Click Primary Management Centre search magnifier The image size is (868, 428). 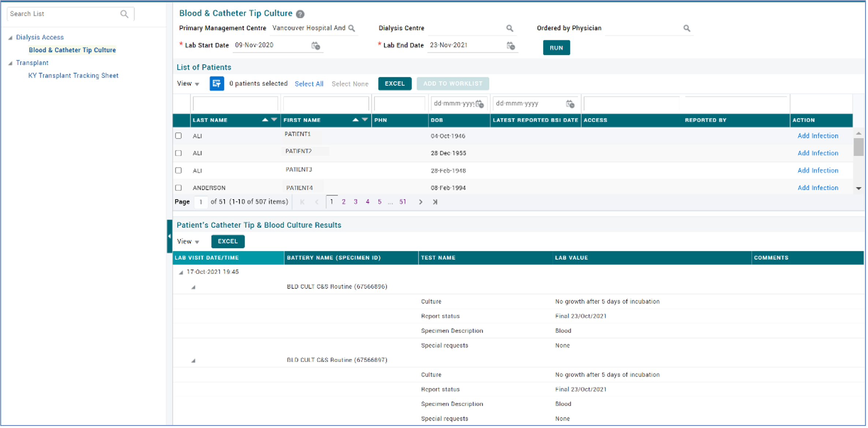[352, 28]
